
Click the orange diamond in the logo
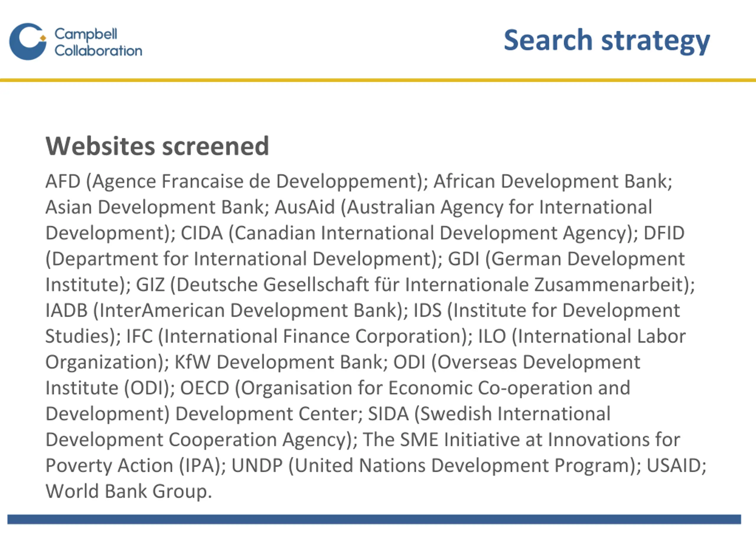coord(43,38)
